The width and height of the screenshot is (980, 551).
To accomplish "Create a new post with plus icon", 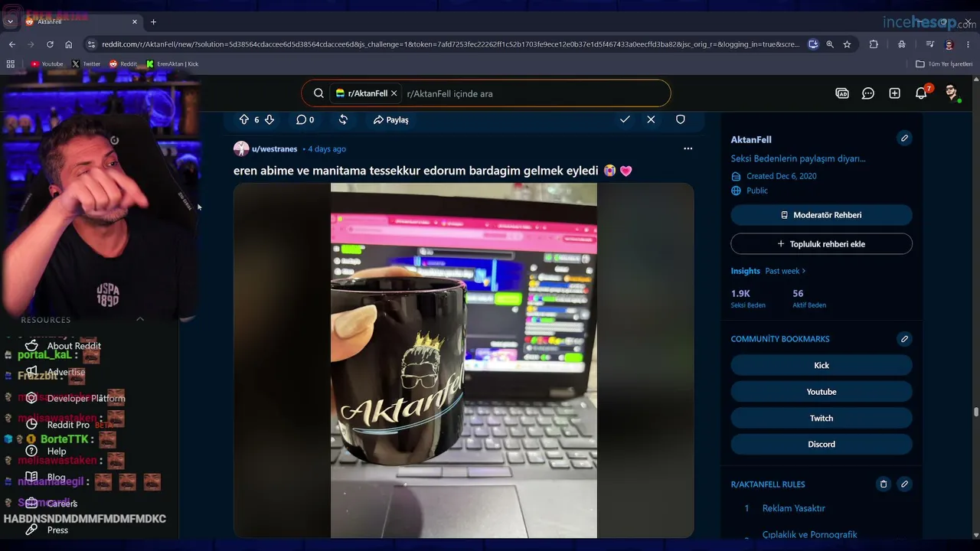I will click(894, 93).
